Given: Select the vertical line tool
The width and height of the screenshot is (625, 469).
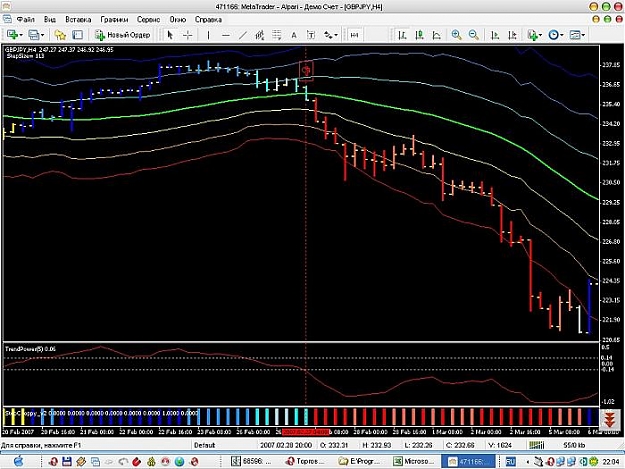Looking at the screenshot, I should (208, 35).
